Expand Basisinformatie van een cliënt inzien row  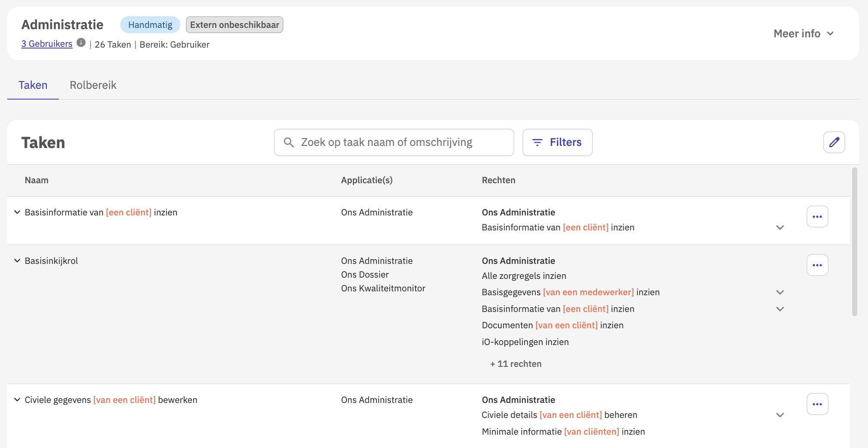tap(17, 212)
